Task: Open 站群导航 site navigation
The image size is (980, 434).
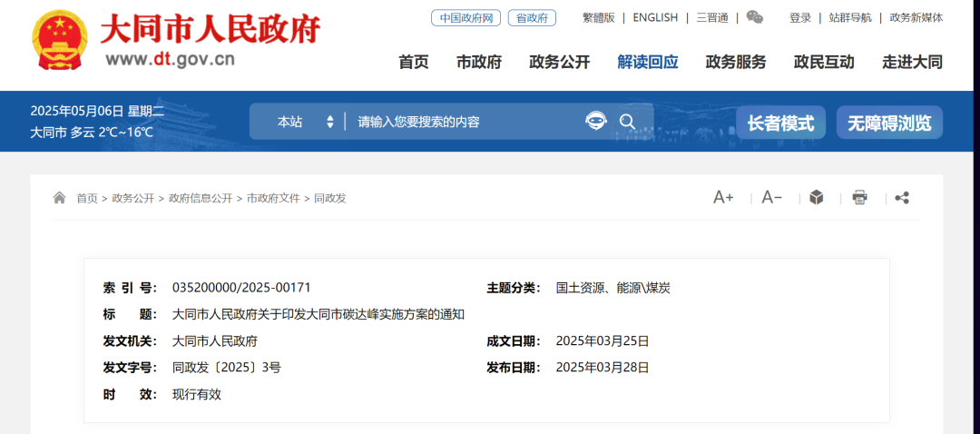Action: click(x=850, y=17)
